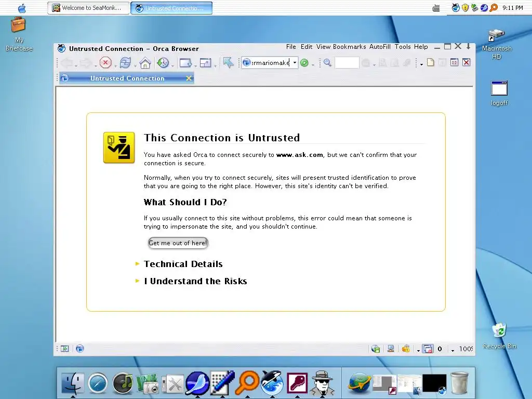Go to the Home page

[145, 63]
